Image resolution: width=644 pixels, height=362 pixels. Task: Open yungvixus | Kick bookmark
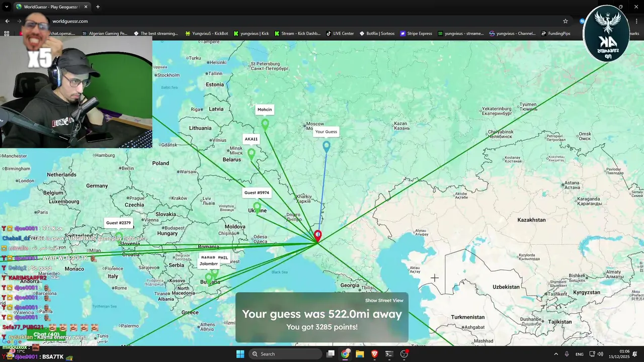tap(251, 34)
